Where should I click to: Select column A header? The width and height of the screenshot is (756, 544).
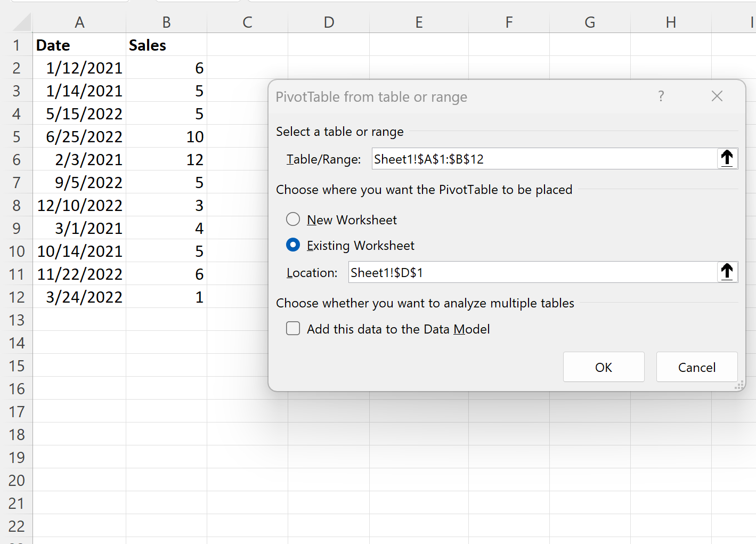click(x=79, y=22)
